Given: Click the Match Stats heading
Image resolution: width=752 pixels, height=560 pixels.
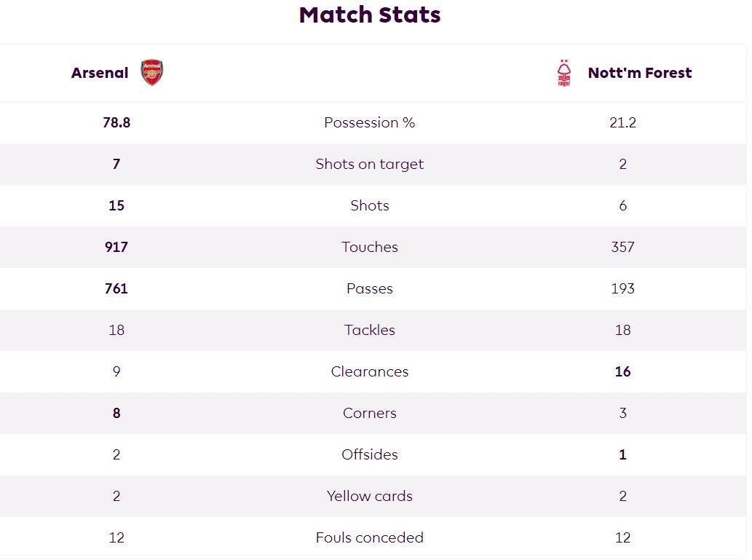Looking at the screenshot, I should pyautogui.click(x=370, y=15).
